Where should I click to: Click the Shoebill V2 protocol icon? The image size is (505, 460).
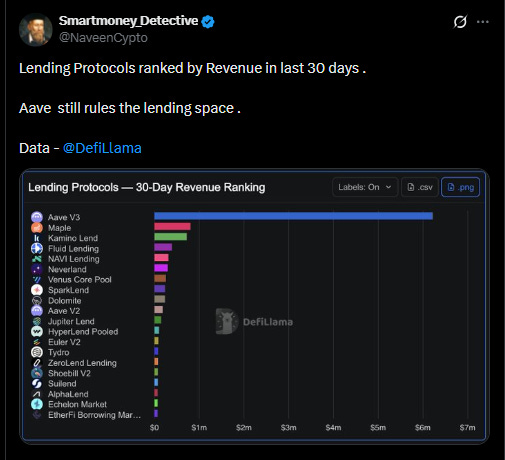pyautogui.click(x=37, y=373)
